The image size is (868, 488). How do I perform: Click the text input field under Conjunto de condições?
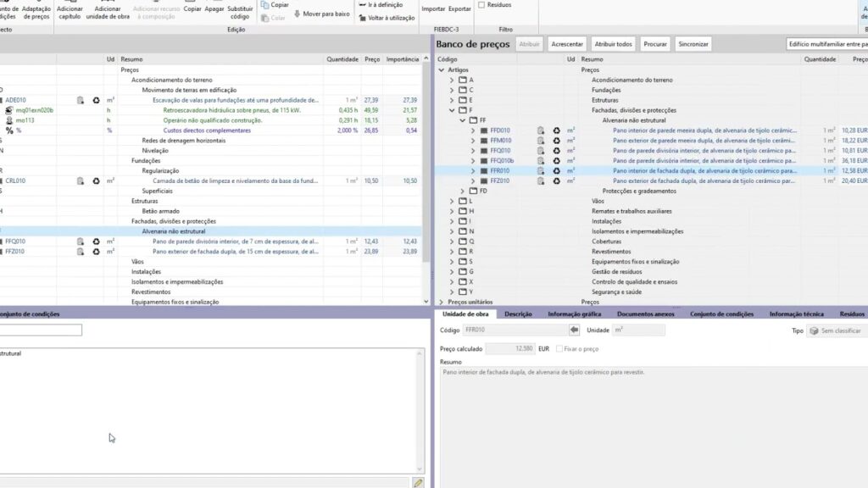point(41,330)
